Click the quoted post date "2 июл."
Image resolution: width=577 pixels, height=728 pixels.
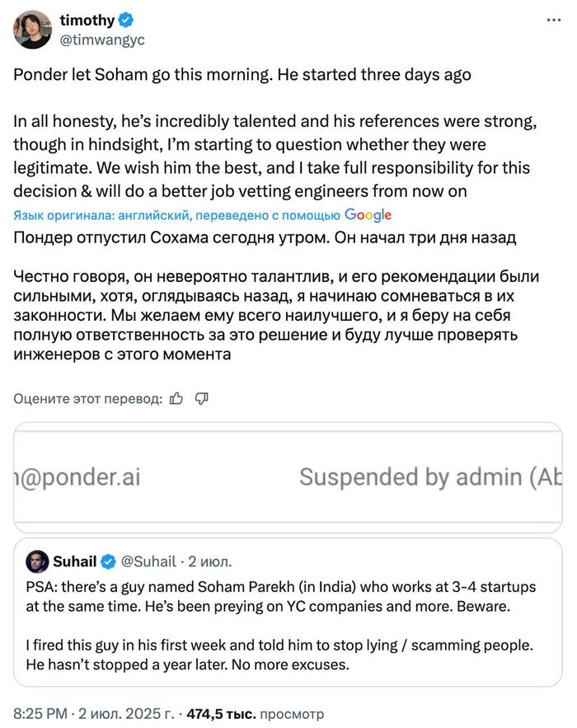pyautogui.click(x=209, y=561)
